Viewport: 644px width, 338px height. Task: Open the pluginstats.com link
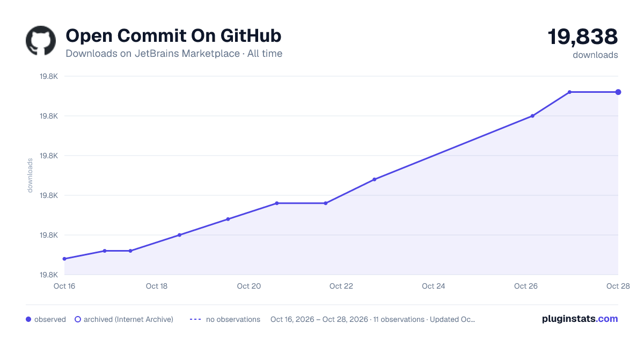pyautogui.click(x=580, y=319)
